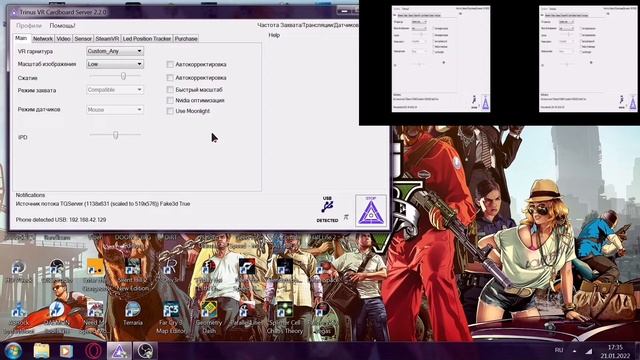The height and width of the screenshot is (360, 640).
Task: Switch to the SteamVR tab
Action: 107,39
